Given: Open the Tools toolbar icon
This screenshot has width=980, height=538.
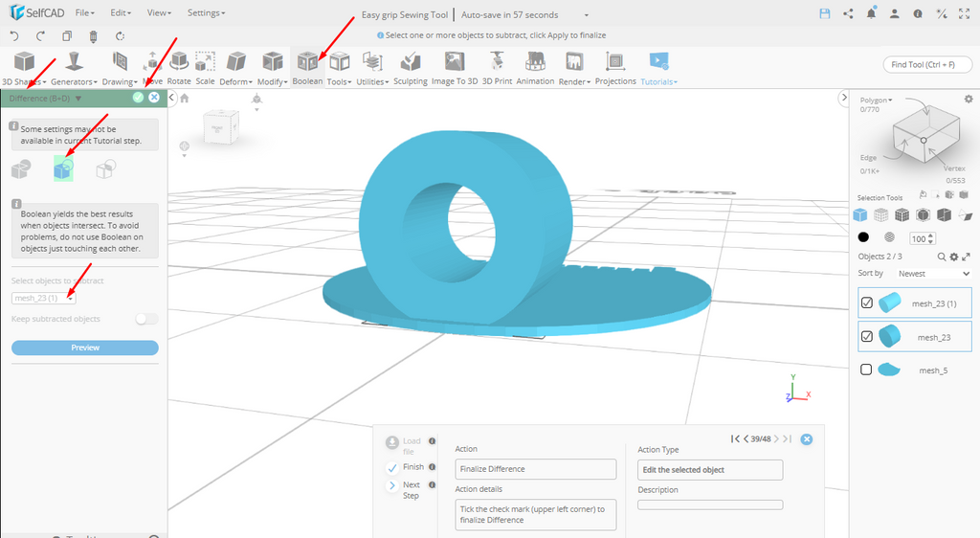Looking at the screenshot, I should 340,69.
